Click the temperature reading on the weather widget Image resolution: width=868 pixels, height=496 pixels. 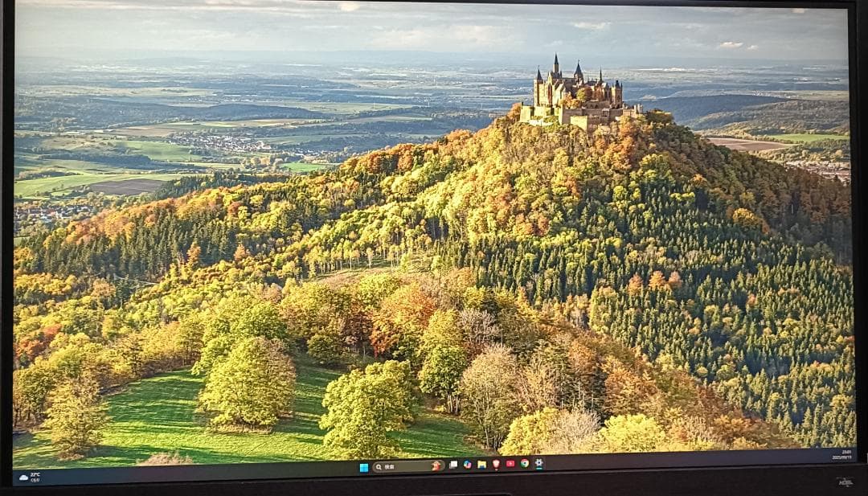pyautogui.click(x=34, y=474)
